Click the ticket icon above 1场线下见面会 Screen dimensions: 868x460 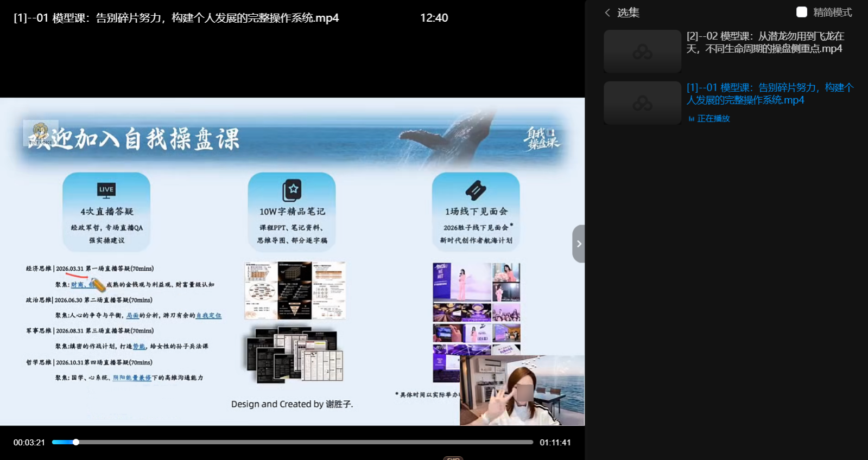click(476, 190)
